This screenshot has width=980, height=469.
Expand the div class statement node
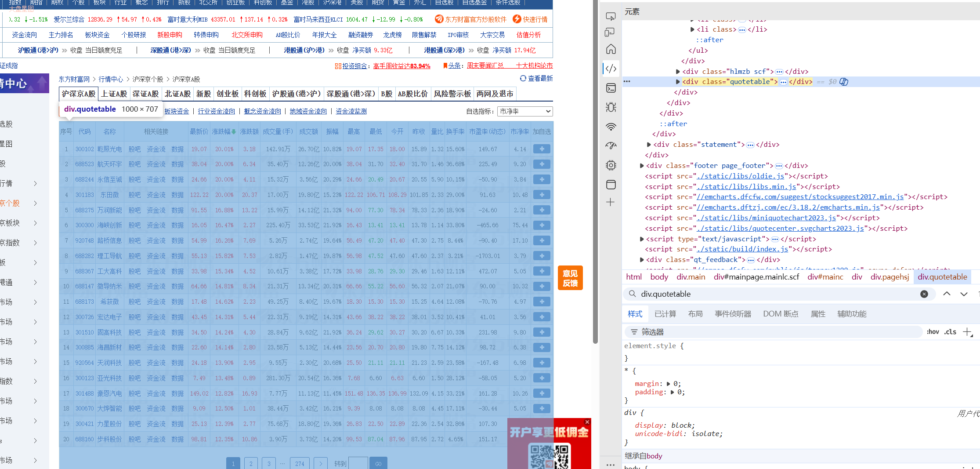click(x=649, y=145)
